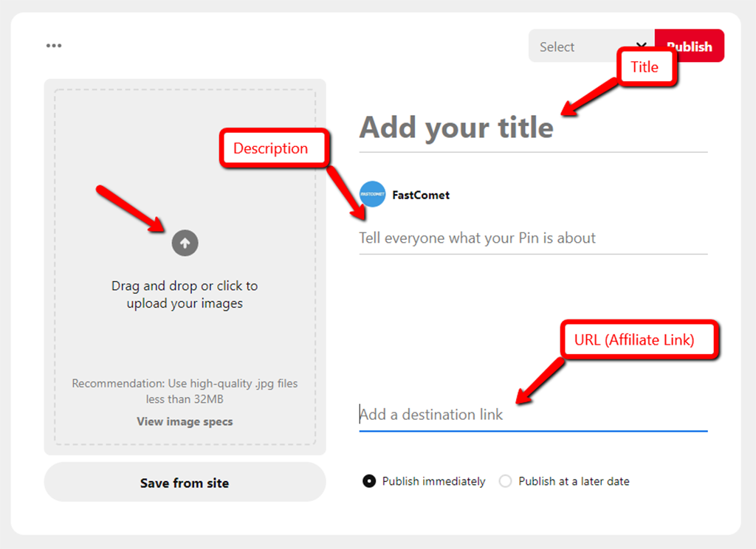Click the .jpg file recommendation text

pos(185,391)
